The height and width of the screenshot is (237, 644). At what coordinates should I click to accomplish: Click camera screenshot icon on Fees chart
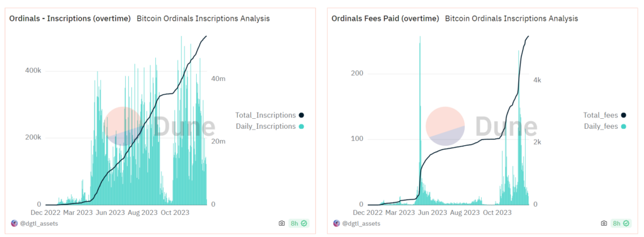pos(603,223)
